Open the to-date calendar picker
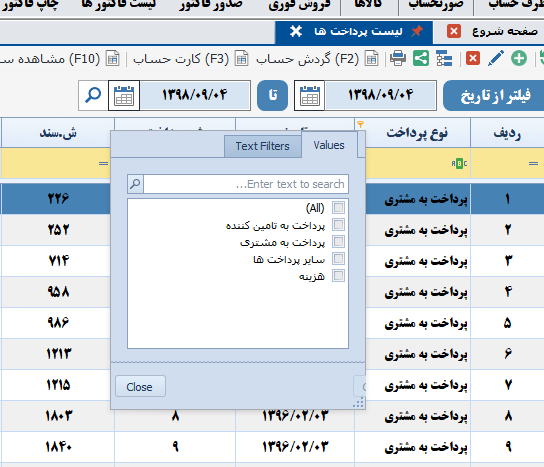The height and width of the screenshot is (467, 544). tap(124, 95)
